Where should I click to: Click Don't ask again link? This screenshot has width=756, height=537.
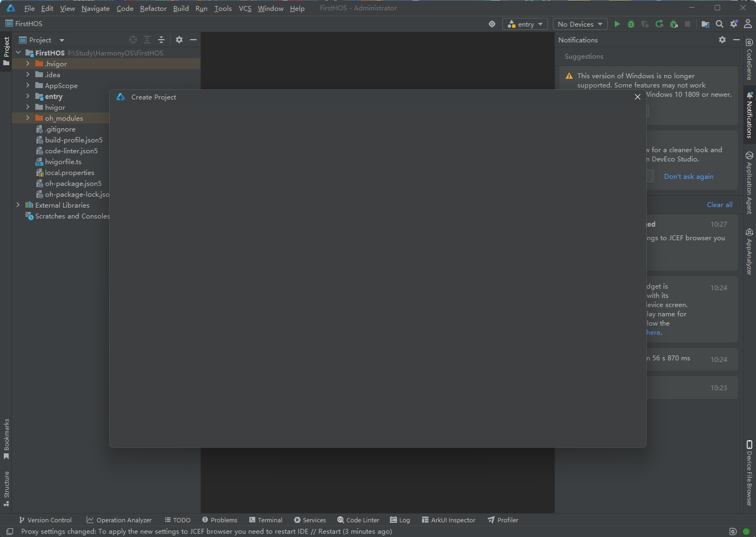[689, 177]
